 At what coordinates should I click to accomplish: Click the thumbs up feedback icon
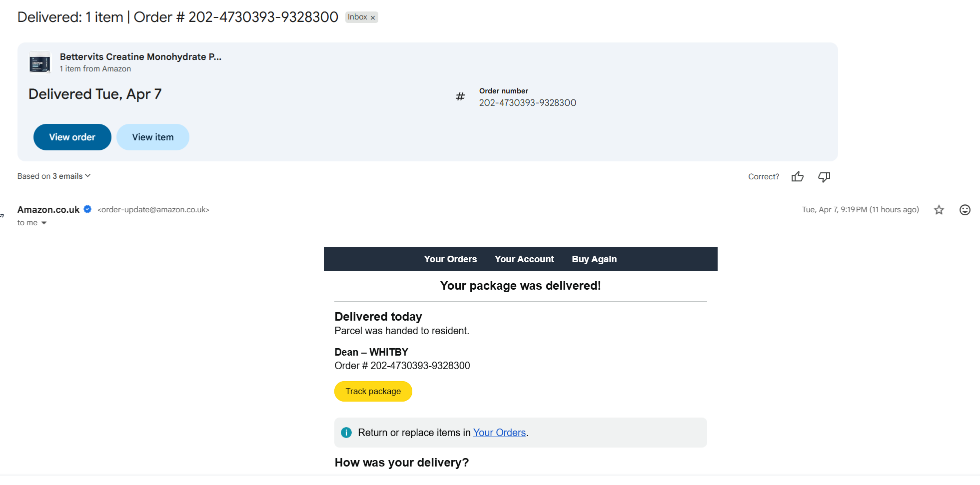coord(798,177)
